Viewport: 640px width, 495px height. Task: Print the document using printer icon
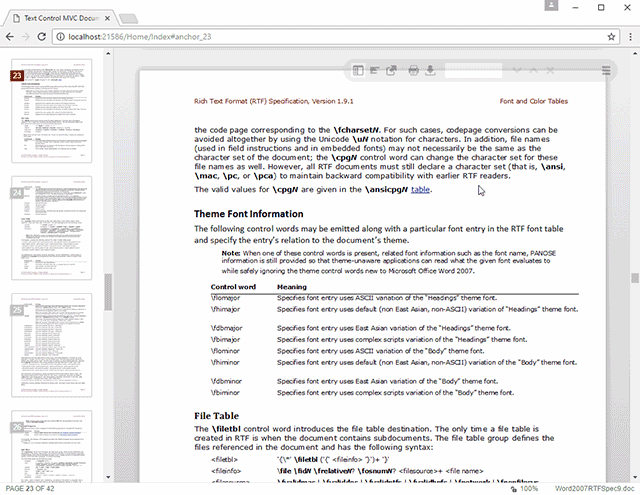[x=413, y=71]
